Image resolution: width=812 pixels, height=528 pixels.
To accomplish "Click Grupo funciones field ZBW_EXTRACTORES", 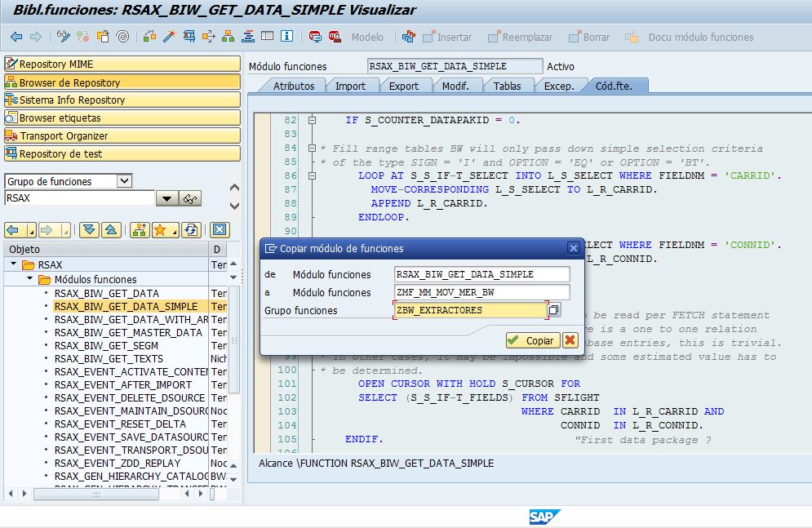I will (x=470, y=310).
